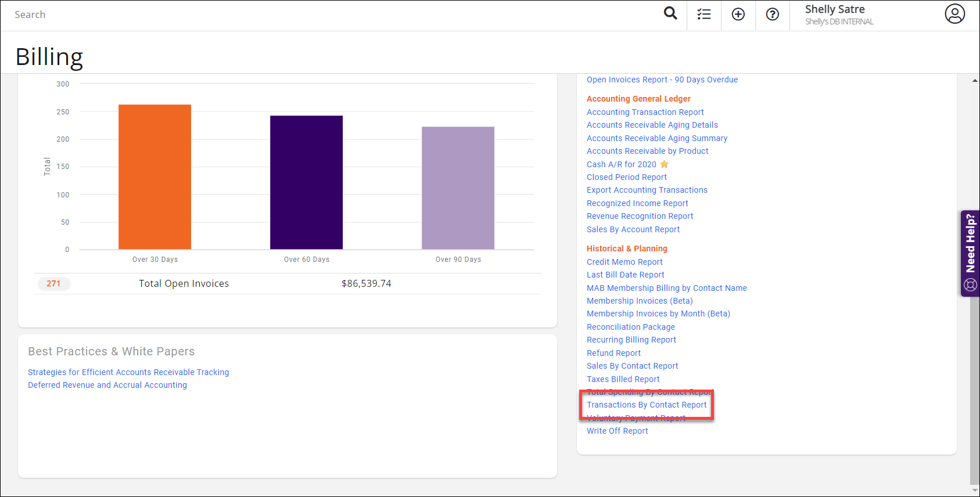Open the Need Help side tab
The height and width of the screenshot is (497, 980).
pyautogui.click(x=970, y=253)
